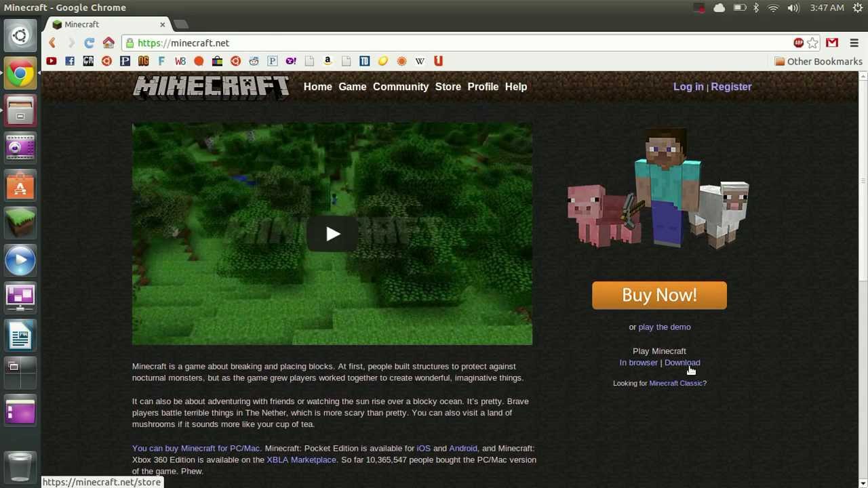Open the Chrome hamburger menu
Screen dimensions: 868x488
(854, 43)
